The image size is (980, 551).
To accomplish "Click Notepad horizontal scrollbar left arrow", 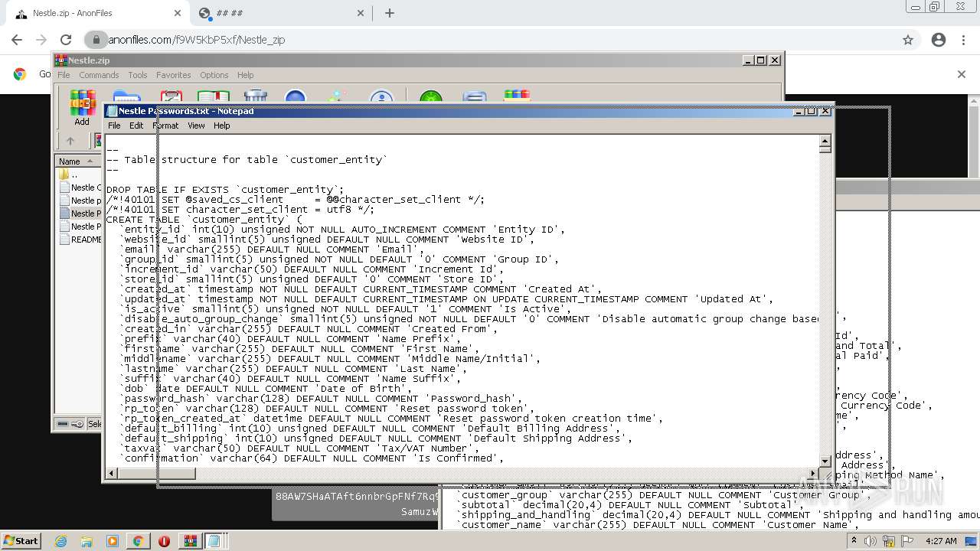I will tap(112, 474).
